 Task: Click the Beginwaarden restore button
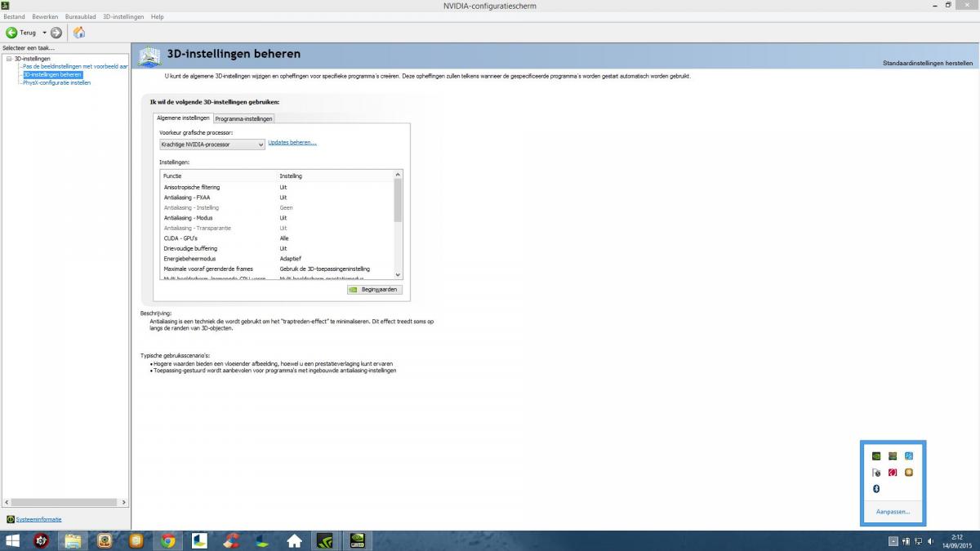374,290
